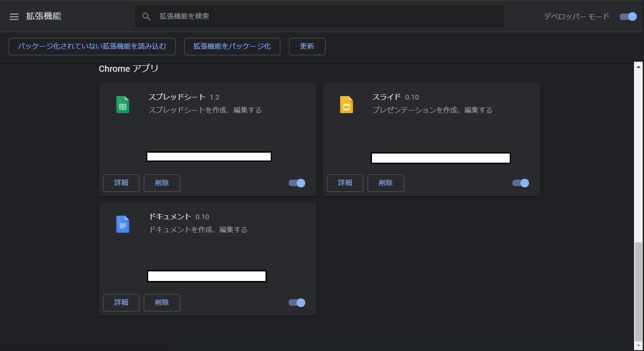Click the ドキュメント title text
Viewport: 644px width, 351px height.
[x=170, y=217]
